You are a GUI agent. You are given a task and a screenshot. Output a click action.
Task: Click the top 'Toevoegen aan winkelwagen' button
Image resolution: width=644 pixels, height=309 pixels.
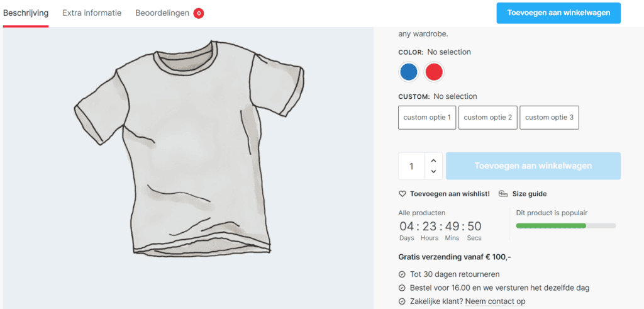coord(558,13)
